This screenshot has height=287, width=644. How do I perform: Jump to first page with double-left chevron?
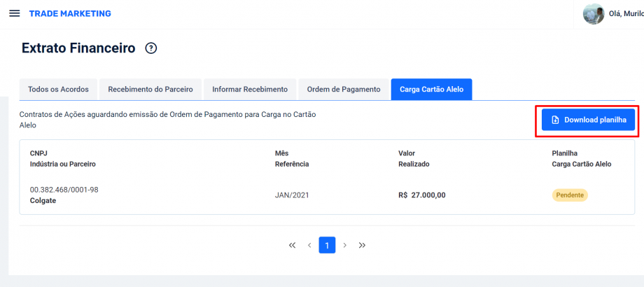(x=293, y=245)
